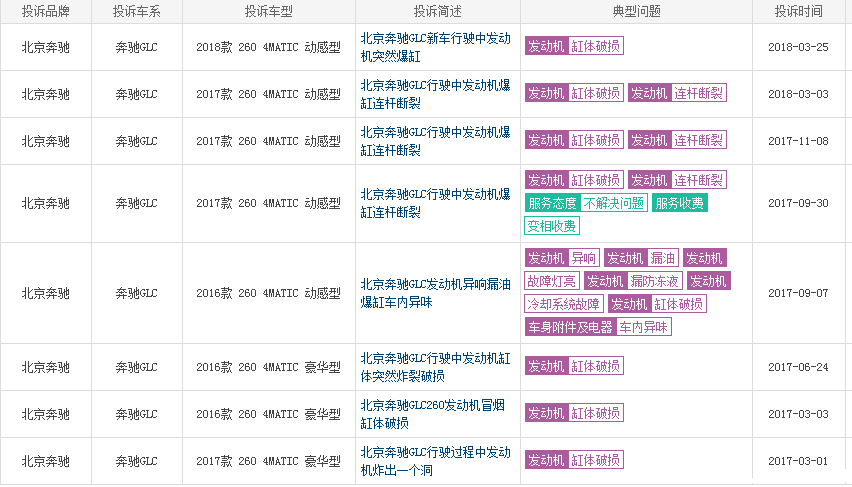This screenshot has width=852, height=487.
Task: Click the 投诉简述 column header
Action: pyautogui.click(x=437, y=12)
